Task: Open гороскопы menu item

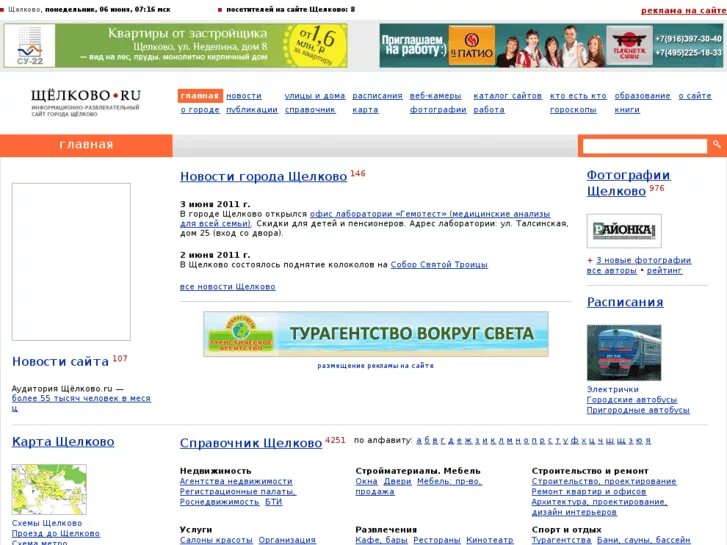Action: coord(573,109)
